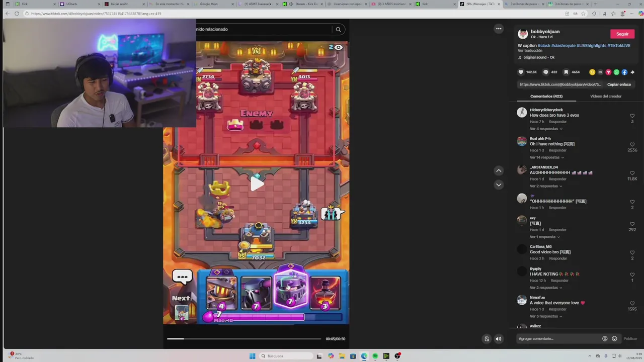Open comments via speech bubble icon 422

(x=545, y=72)
